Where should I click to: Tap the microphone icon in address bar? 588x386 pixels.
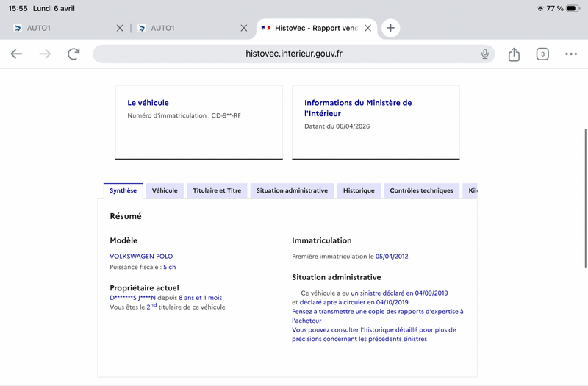(485, 54)
